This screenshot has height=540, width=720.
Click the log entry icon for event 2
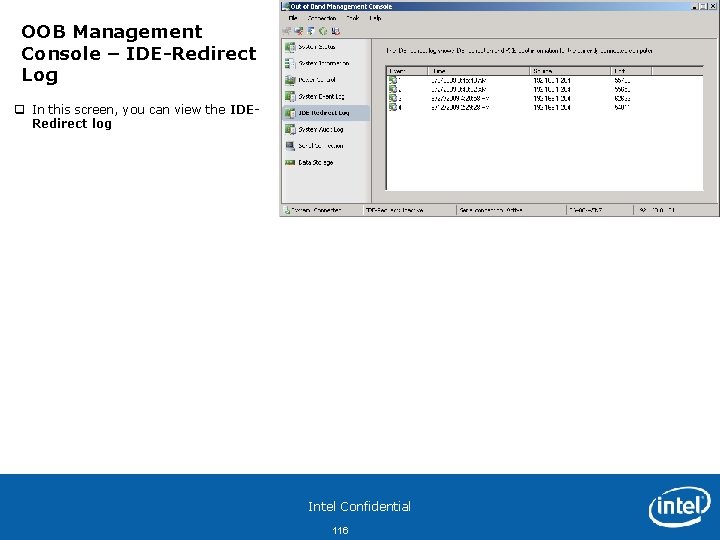(393, 89)
